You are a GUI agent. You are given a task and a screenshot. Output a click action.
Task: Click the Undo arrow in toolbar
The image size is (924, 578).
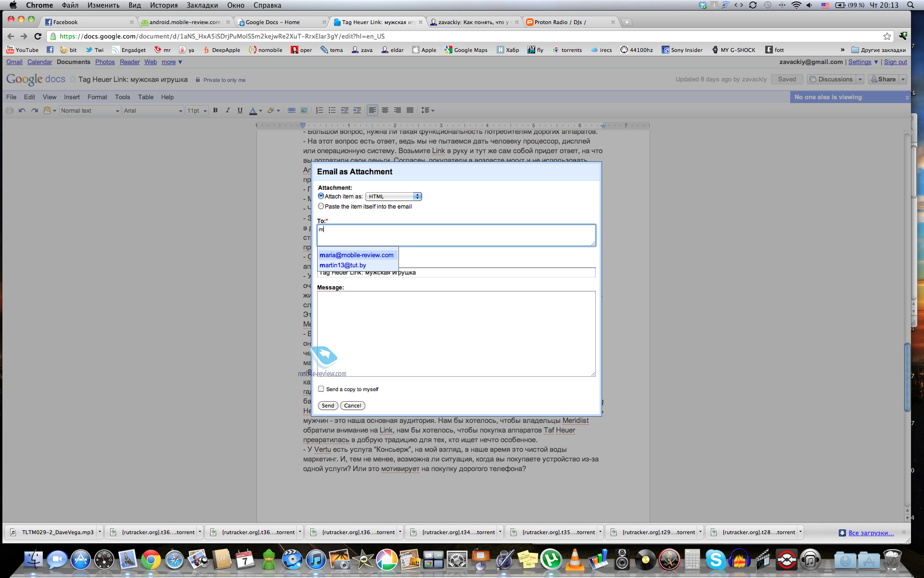pyautogui.click(x=22, y=111)
